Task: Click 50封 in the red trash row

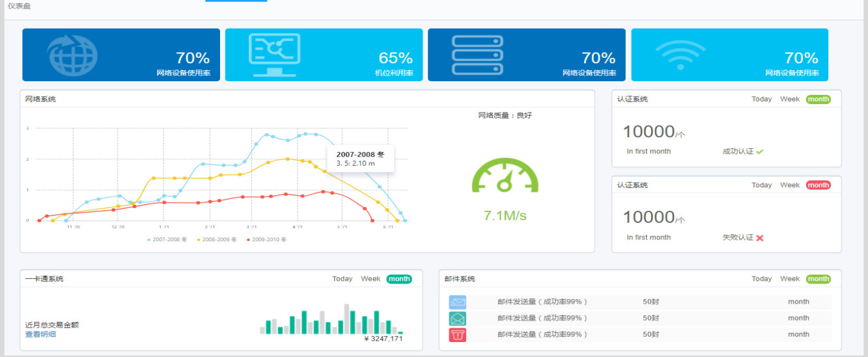Action: (x=651, y=335)
